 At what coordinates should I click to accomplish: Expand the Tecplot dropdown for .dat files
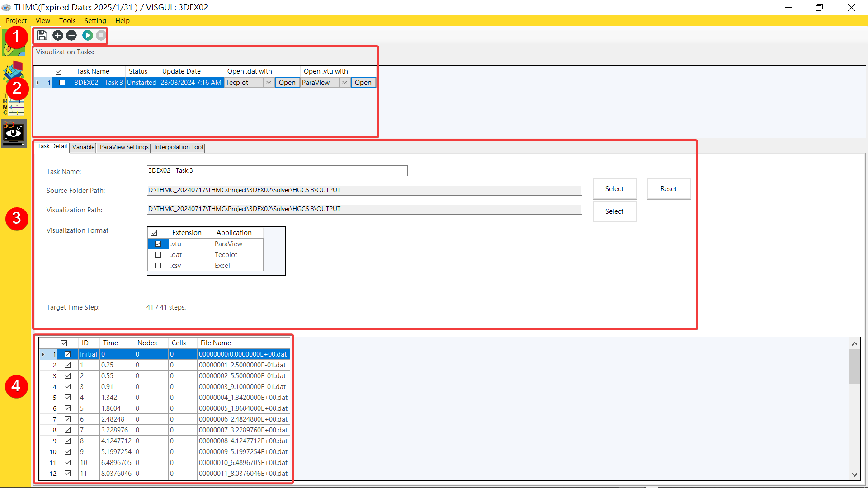click(x=269, y=83)
